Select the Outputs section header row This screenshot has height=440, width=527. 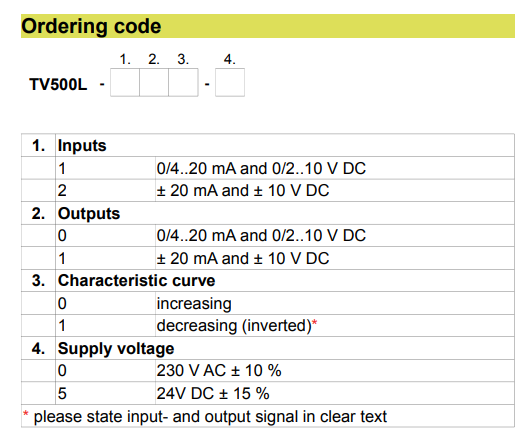coord(268,213)
